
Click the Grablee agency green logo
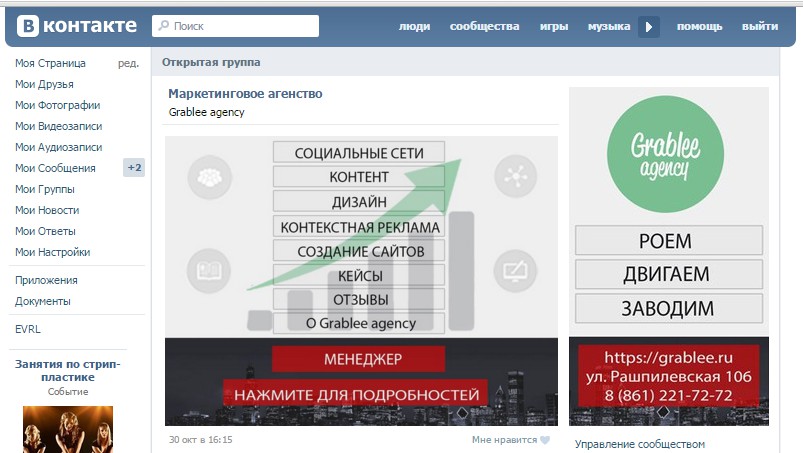pos(665,154)
